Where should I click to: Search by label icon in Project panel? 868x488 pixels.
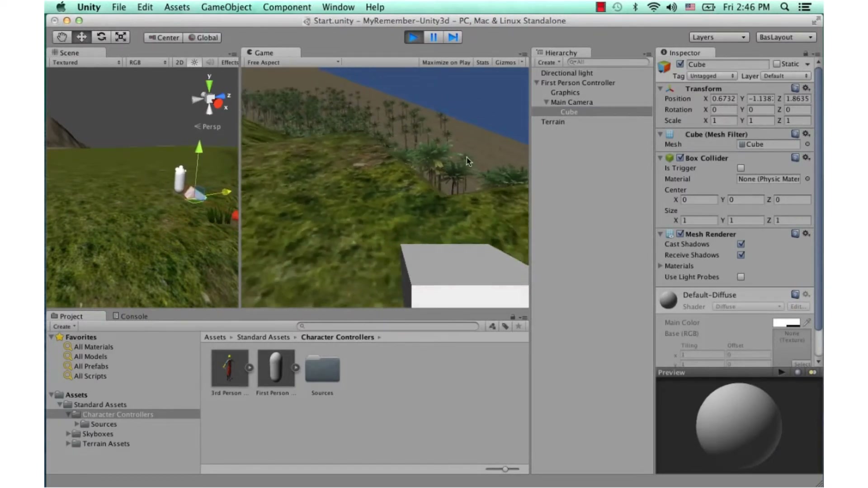coord(505,326)
